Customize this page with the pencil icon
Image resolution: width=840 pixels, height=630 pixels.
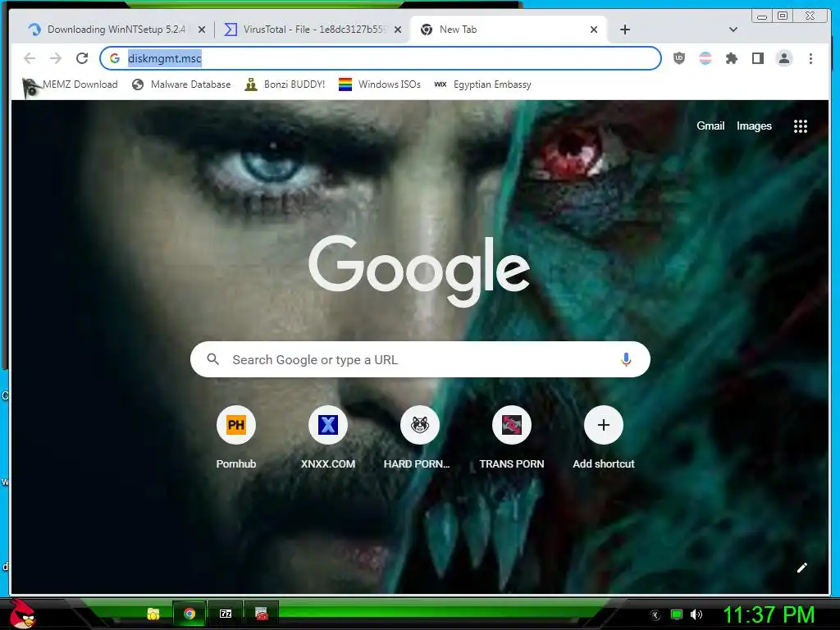coord(801,568)
